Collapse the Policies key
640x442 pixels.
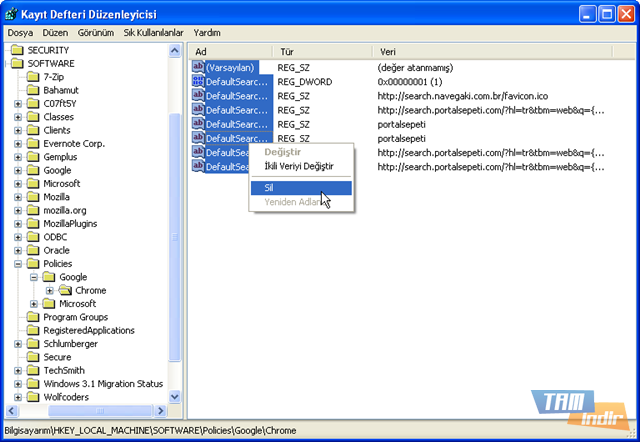[18, 264]
